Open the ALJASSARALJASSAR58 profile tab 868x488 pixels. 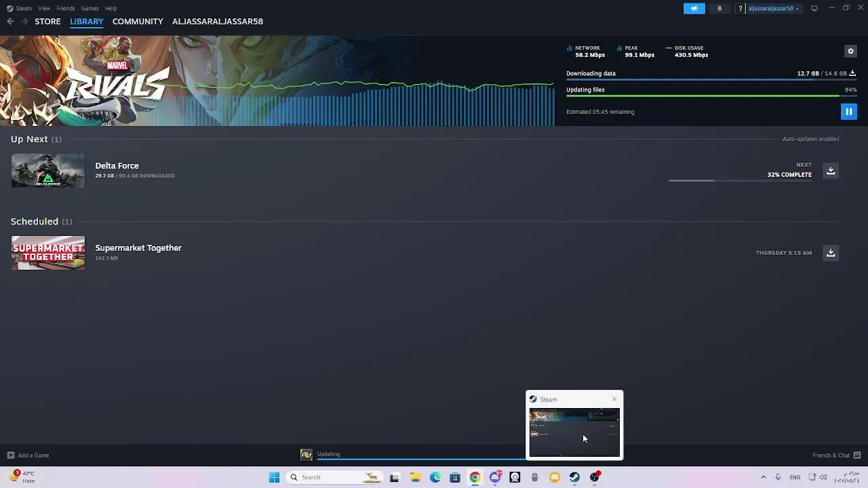pyautogui.click(x=218, y=21)
